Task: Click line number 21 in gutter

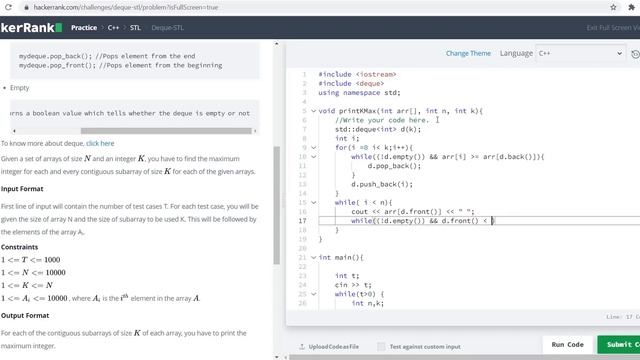Action: point(302,258)
